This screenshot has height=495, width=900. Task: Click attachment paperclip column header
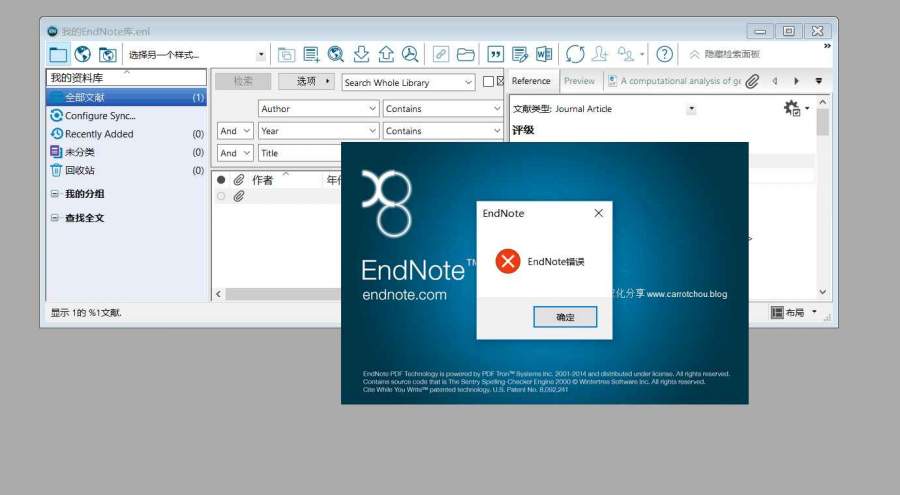[239, 180]
